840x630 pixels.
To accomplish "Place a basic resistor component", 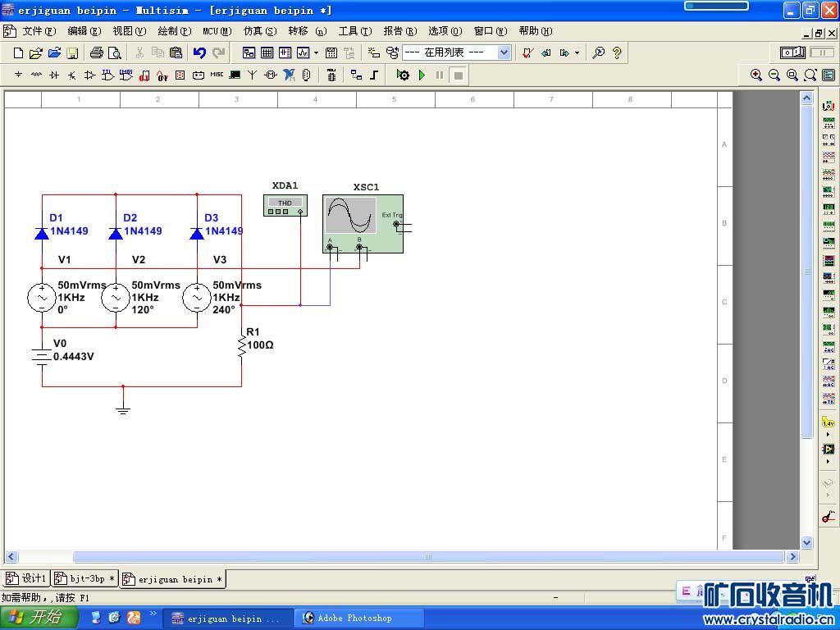I will (x=36, y=75).
